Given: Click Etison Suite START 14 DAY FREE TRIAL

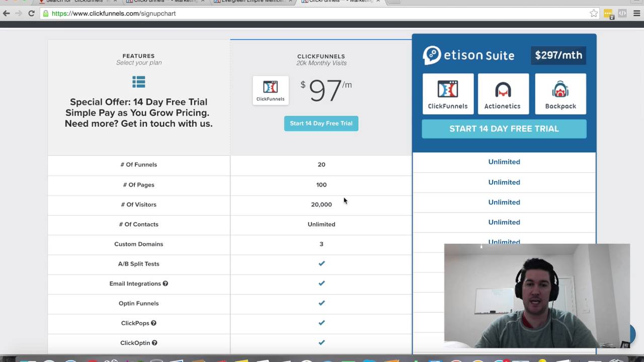Looking at the screenshot, I should coord(504,129).
